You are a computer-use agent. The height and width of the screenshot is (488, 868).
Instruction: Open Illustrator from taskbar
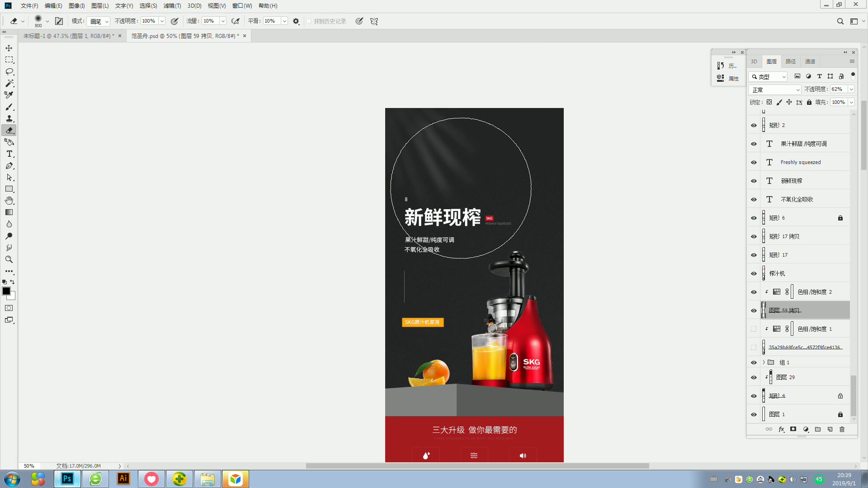(123, 479)
